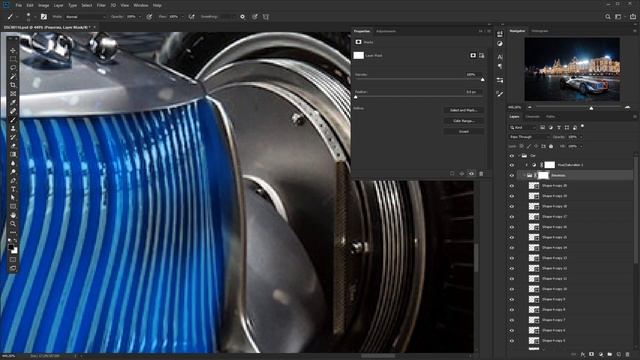
Task: Select the Move tool
Action: tap(13, 50)
